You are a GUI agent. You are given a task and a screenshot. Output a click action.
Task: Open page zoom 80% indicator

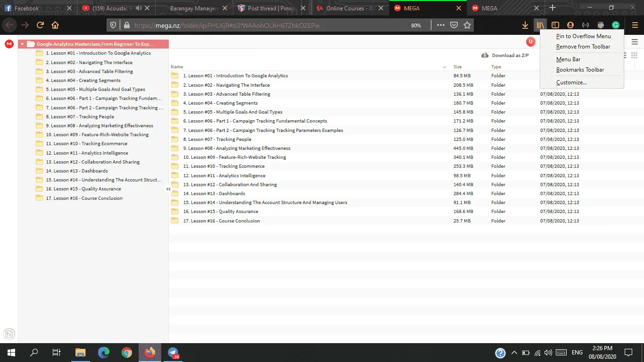(x=416, y=25)
